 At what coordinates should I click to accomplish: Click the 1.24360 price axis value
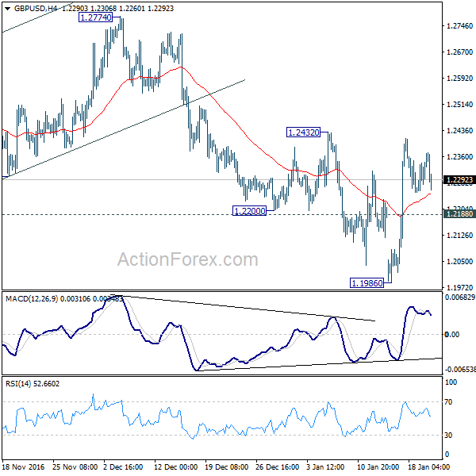(459, 131)
